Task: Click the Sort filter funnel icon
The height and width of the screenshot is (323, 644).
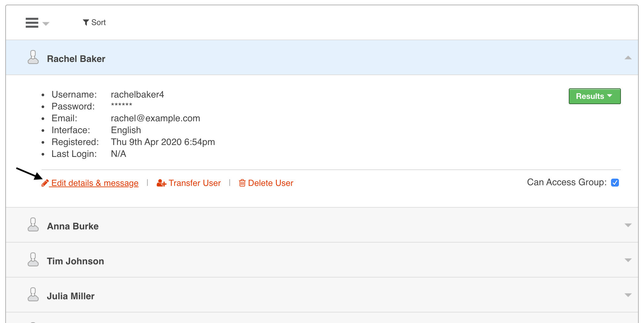Action: click(x=86, y=22)
